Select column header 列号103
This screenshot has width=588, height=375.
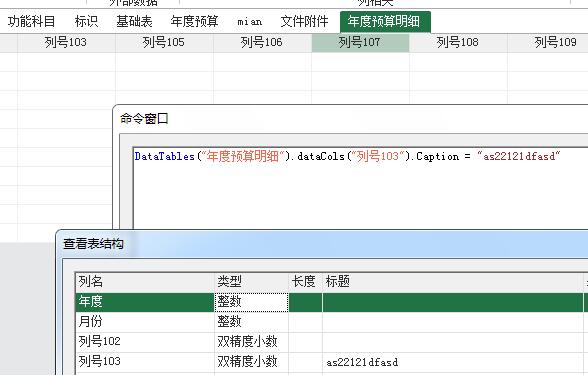[66, 42]
